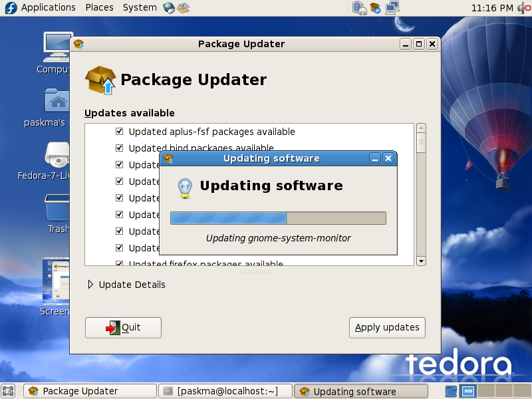Image resolution: width=532 pixels, height=399 pixels.
Task: Open the power manager battery tray icon
Action: pos(359,7)
